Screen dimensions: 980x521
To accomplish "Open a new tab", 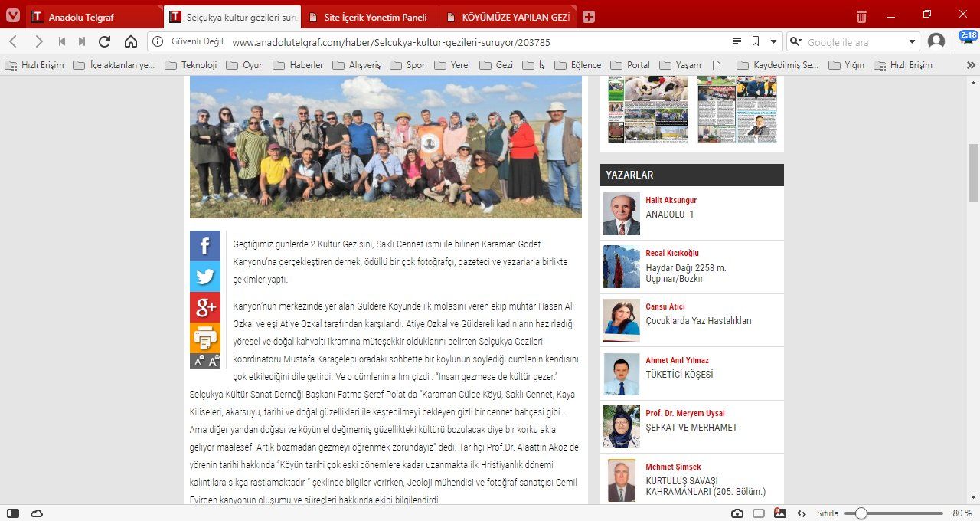I will click(588, 17).
